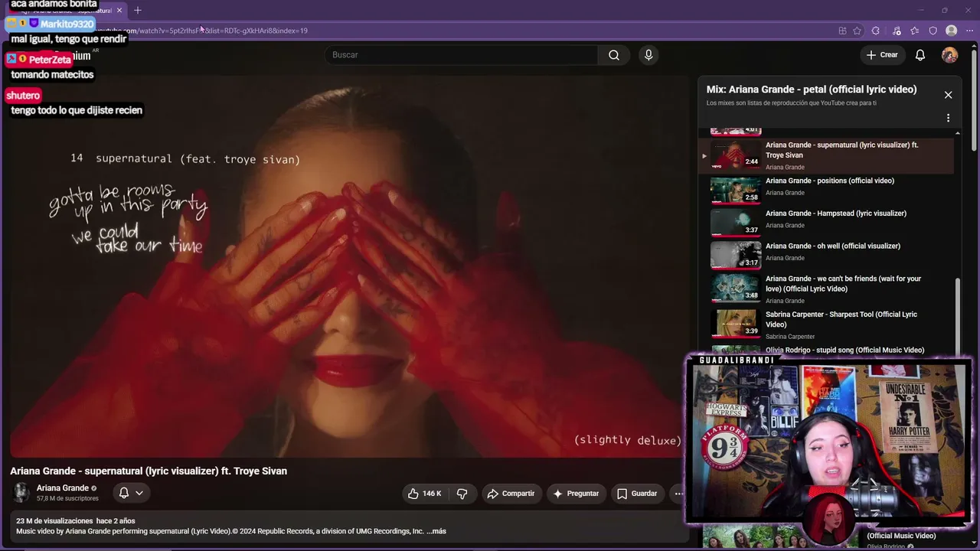Open browser shield security icon
Viewport: 980px width, 551px height.
coord(933,31)
